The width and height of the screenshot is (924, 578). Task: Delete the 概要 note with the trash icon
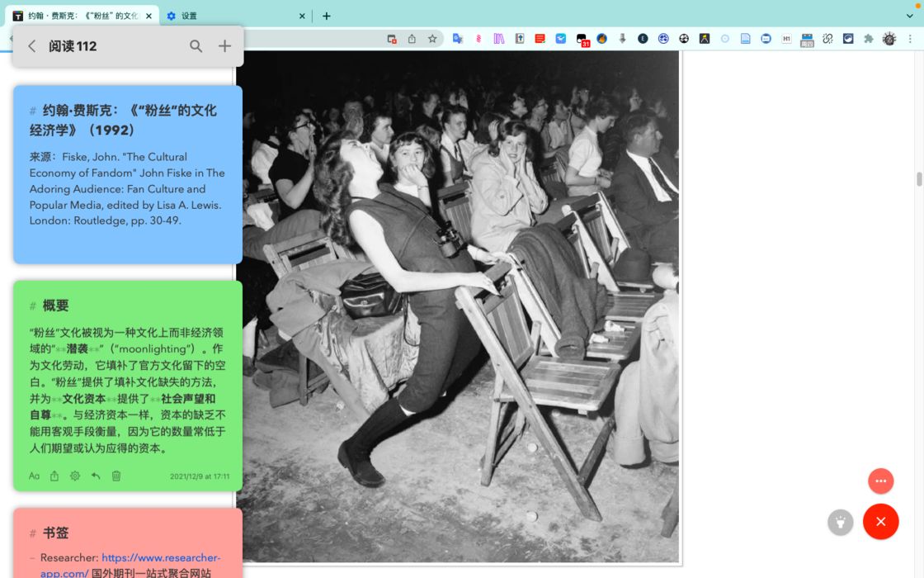click(x=116, y=476)
